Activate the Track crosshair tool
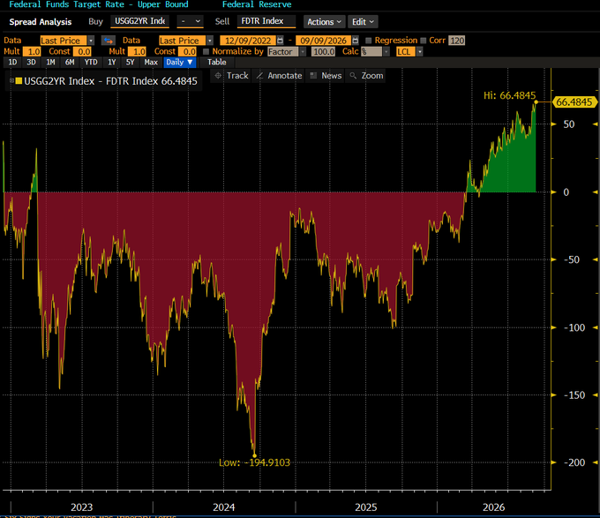This screenshot has width=600, height=518. click(232, 76)
